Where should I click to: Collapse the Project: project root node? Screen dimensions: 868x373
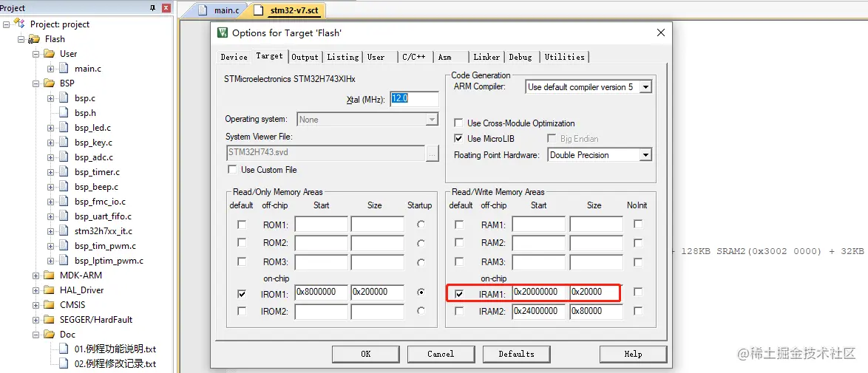6,24
